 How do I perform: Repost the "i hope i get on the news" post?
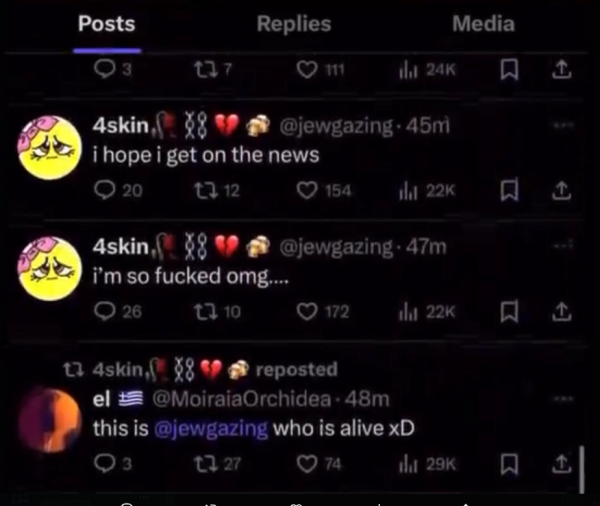pyautogui.click(x=206, y=190)
